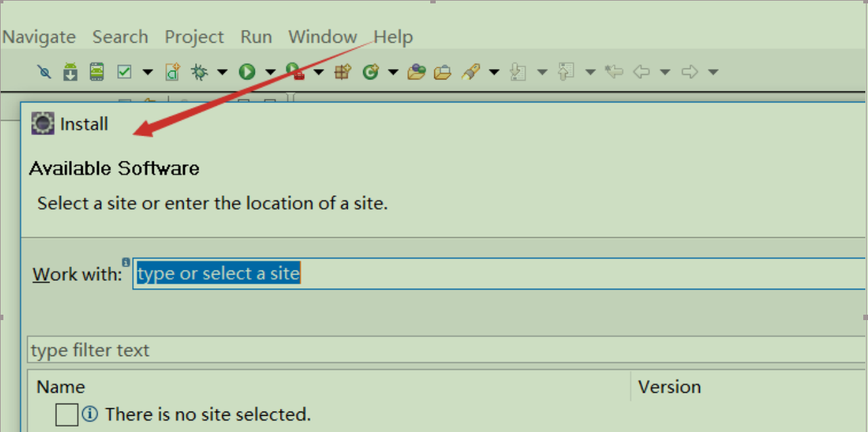
Task: Click the Forward navigation arrow icon
Action: [690, 71]
